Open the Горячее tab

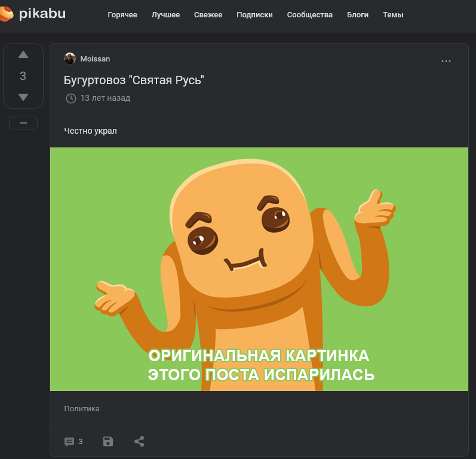[x=122, y=15]
